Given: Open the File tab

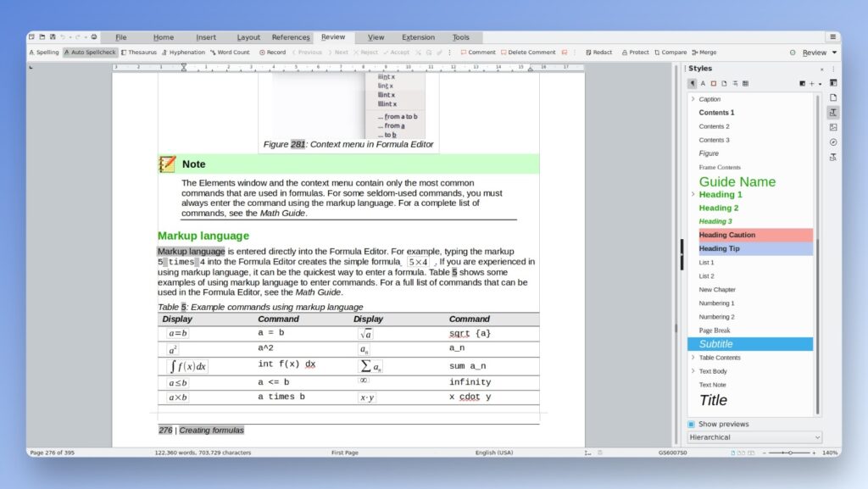Looking at the screenshot, I should [x=121, y=37].
